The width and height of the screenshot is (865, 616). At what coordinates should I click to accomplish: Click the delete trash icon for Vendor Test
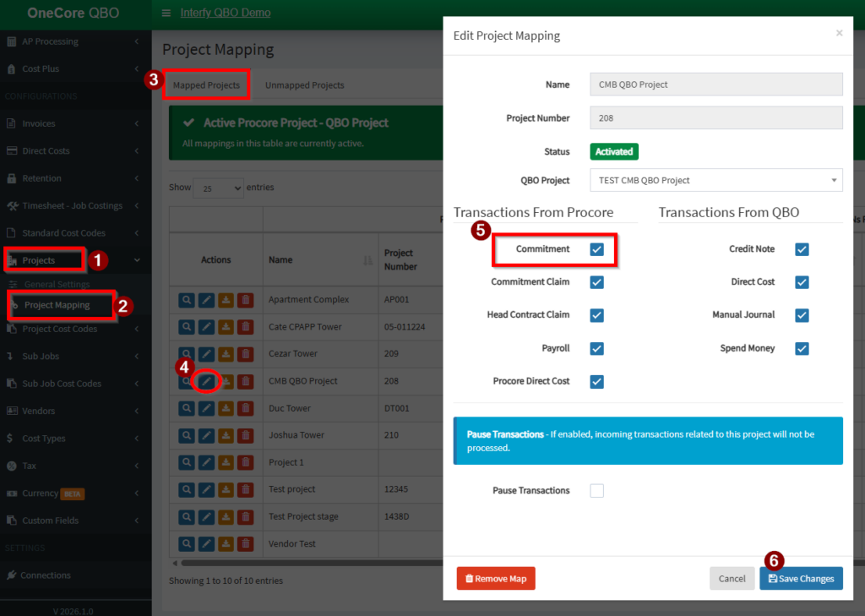245,544
